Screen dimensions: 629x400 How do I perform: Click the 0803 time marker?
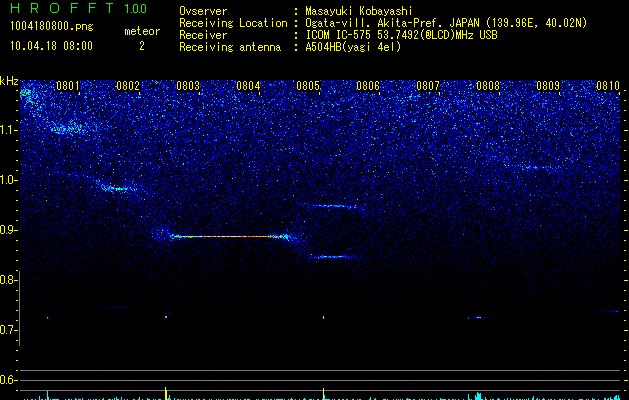point(188,86)
